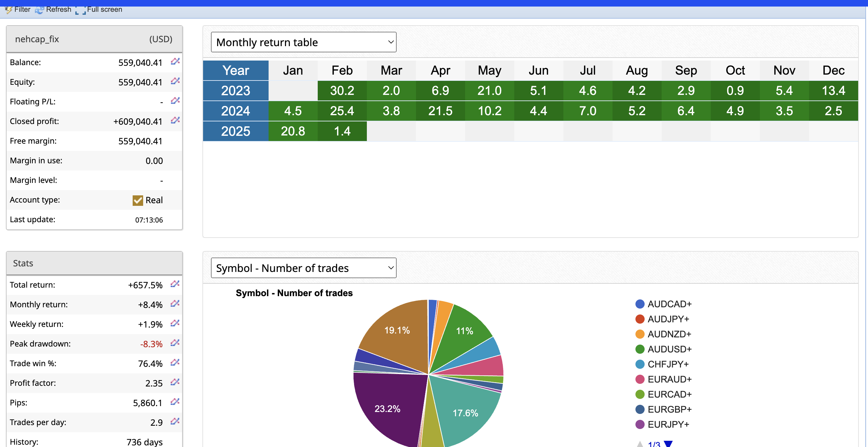The height and width of the screenshot is (447, 868).
Task: Click Filter in the top toolbar
Action: click(18, 9)
